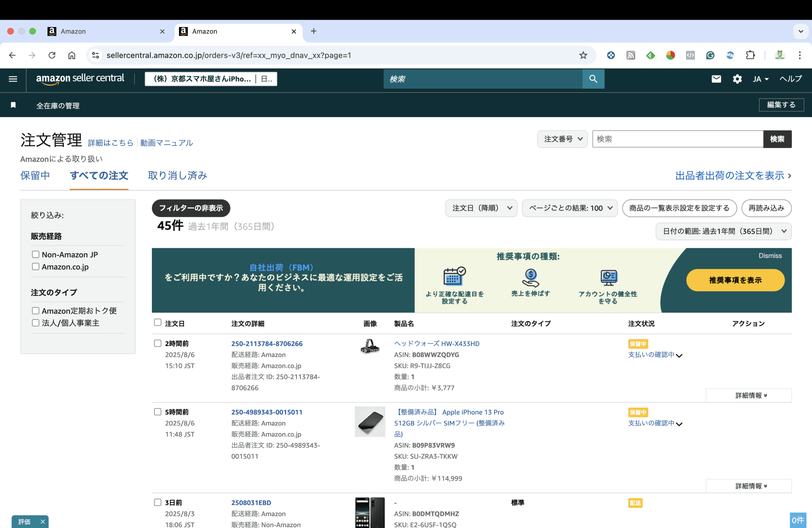Switch to the 取り消し済み tab

[177, 176]
